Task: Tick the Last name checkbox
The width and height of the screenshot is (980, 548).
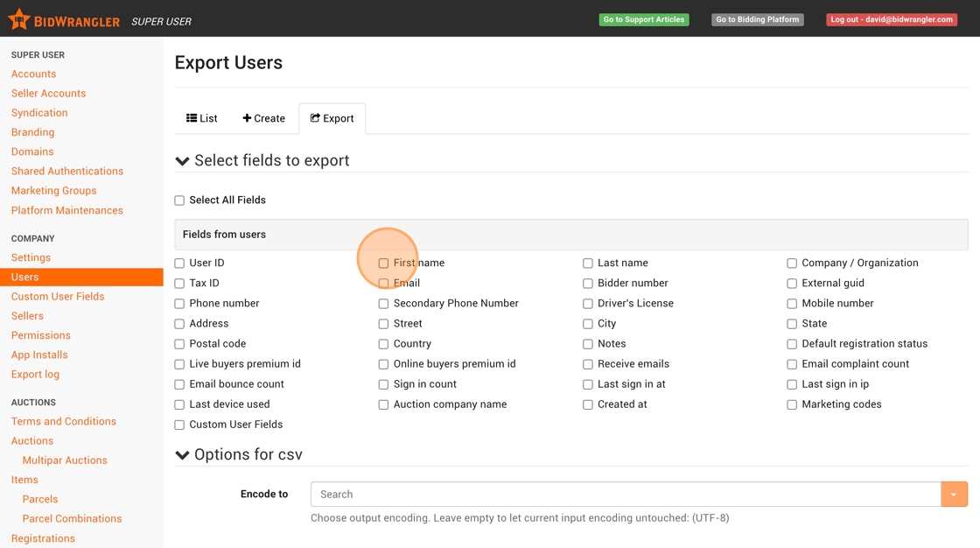Action: click(588, 263)
